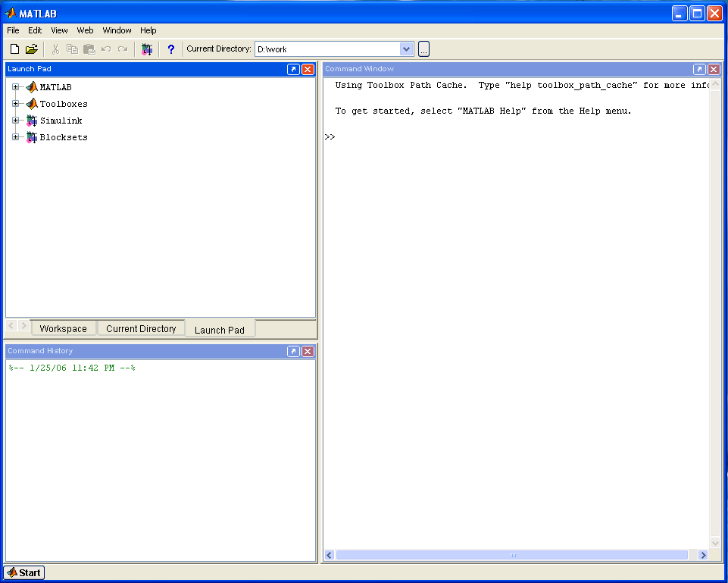Open the Edit menu
The width and height of the screenshot is (728, 583).
[x=35, y=30]
